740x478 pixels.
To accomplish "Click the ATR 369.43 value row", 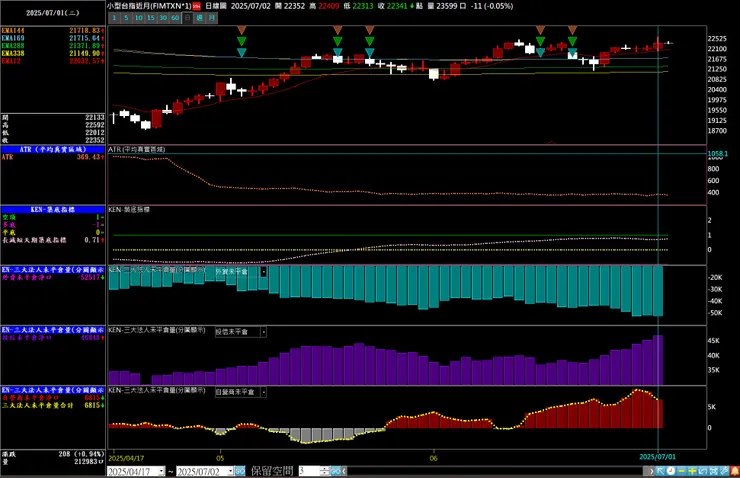I will pyautogui.click(x=52, y=157).
